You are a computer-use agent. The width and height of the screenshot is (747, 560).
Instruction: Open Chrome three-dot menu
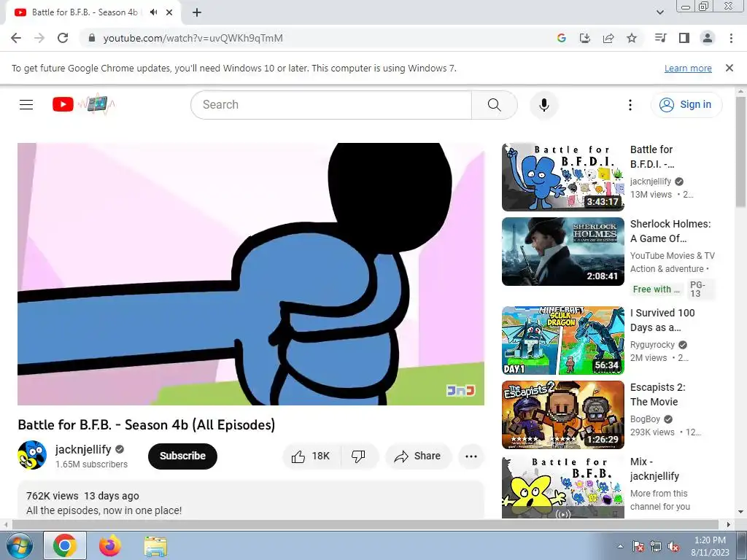731,38
